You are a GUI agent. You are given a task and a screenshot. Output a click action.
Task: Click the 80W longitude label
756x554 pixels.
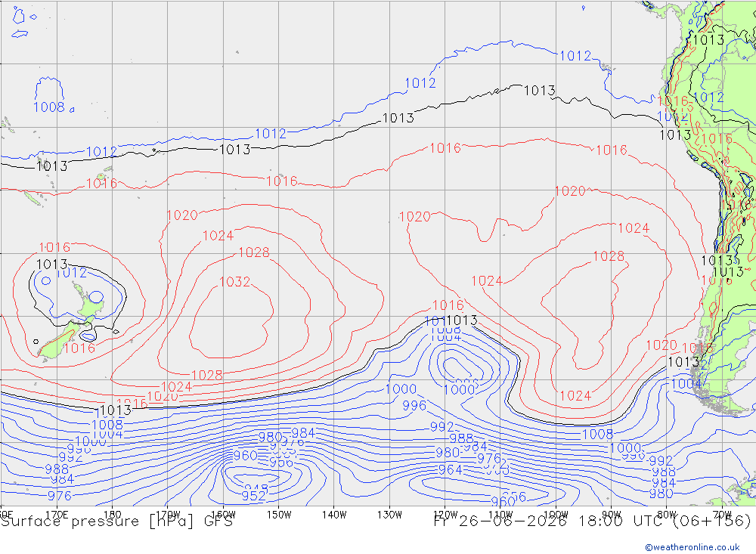tap(667, 515)
